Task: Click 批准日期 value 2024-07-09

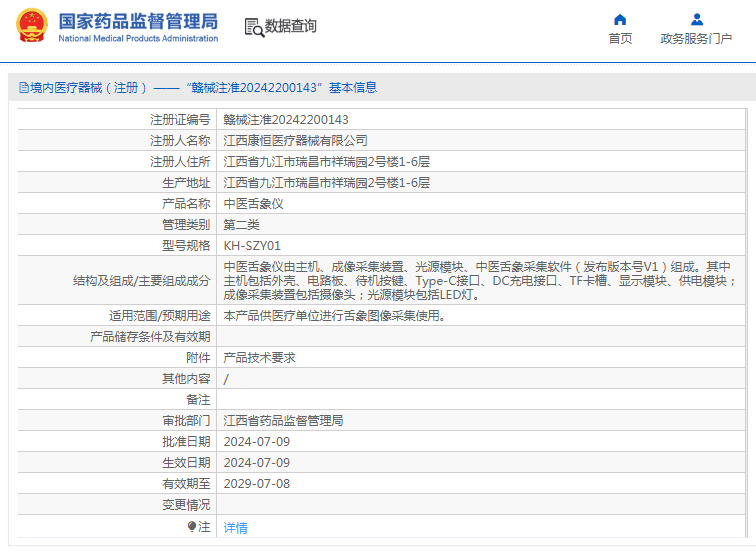Action: tap(257, 442)
